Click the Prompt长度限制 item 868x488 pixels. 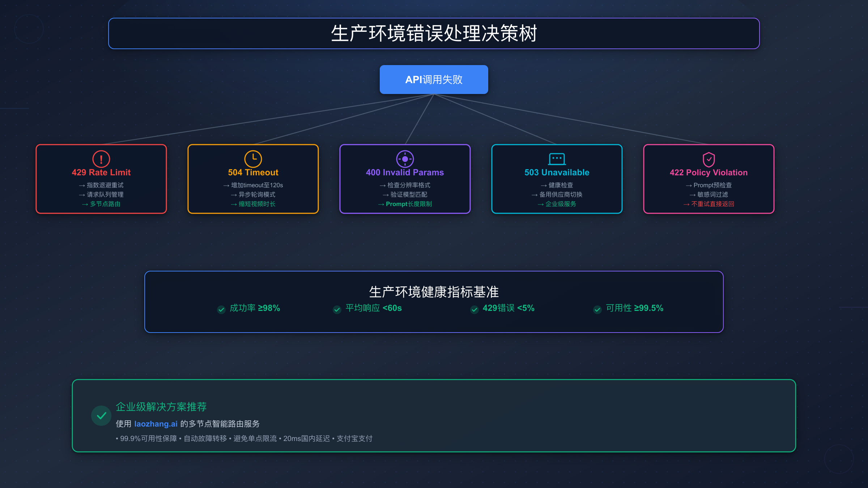pos(409,204)
